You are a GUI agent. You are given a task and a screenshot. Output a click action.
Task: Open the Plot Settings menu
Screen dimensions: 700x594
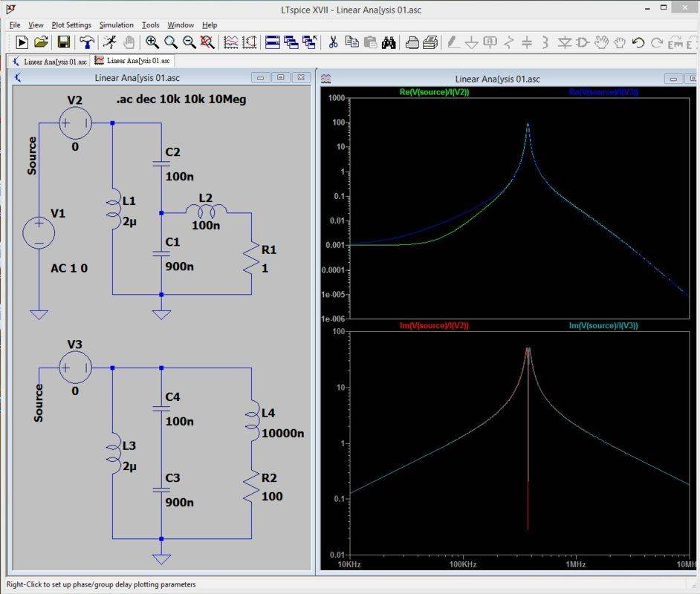coord(71,25)
